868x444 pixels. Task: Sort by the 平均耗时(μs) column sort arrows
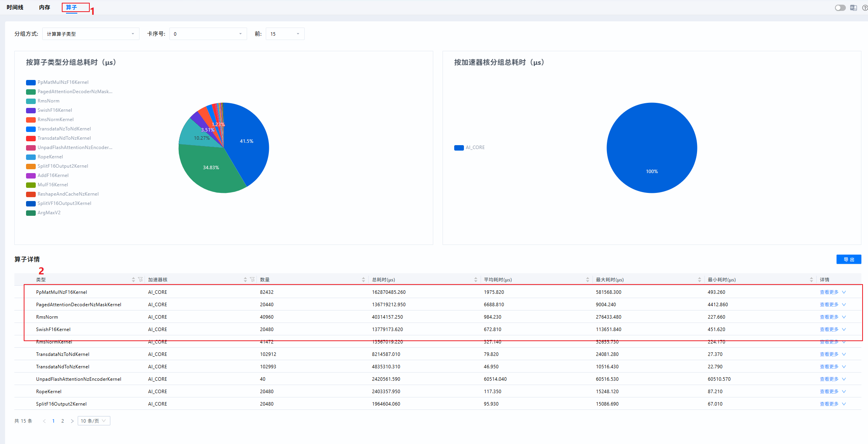click(x=587, y=279)
